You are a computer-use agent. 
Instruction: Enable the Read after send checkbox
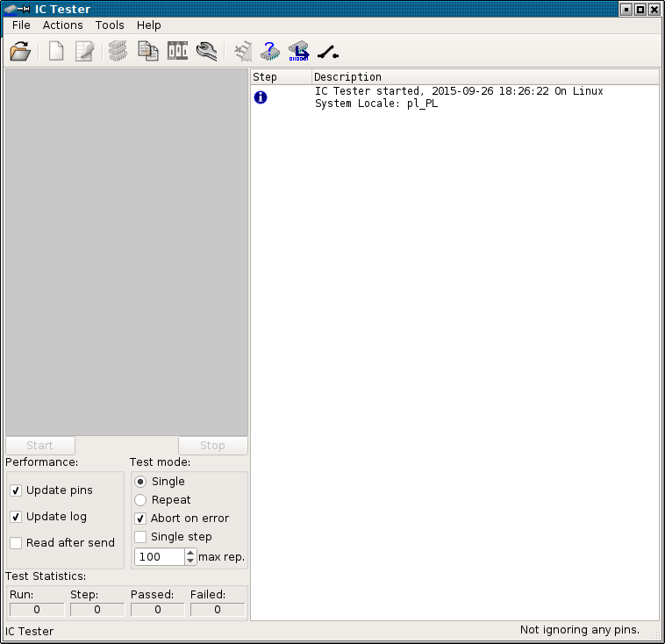tap(16, 543)
